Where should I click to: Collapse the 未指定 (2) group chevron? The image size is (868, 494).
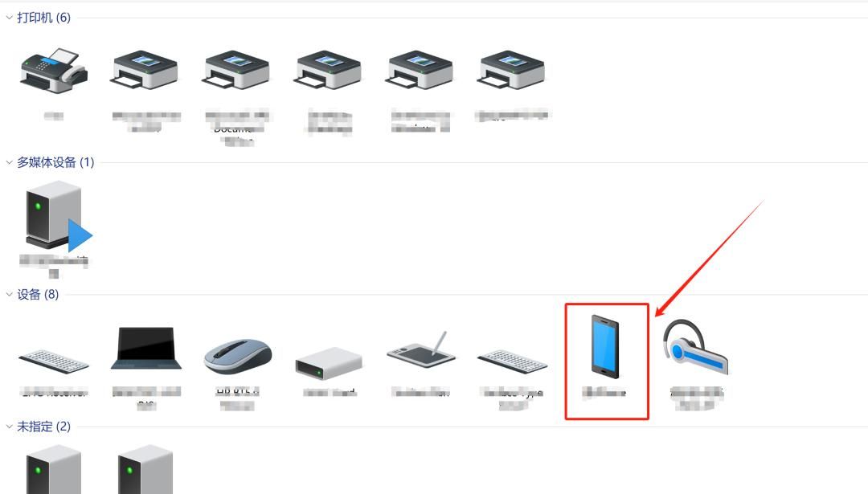click(x=9, y=427)
